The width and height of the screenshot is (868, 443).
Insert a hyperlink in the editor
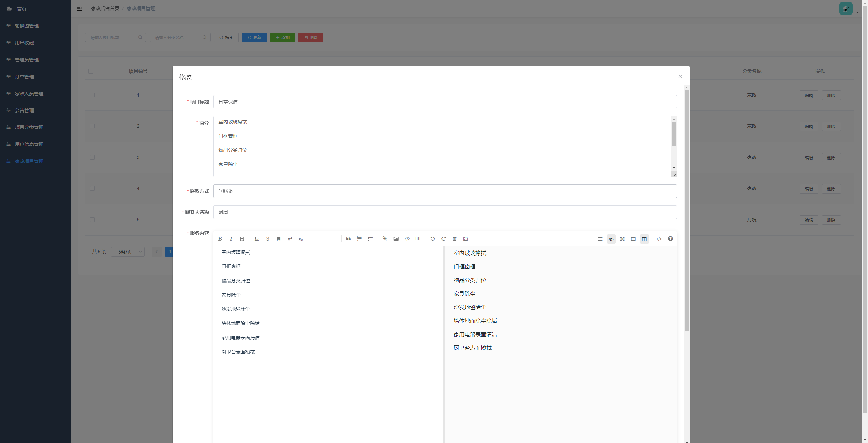click(385, 239)
